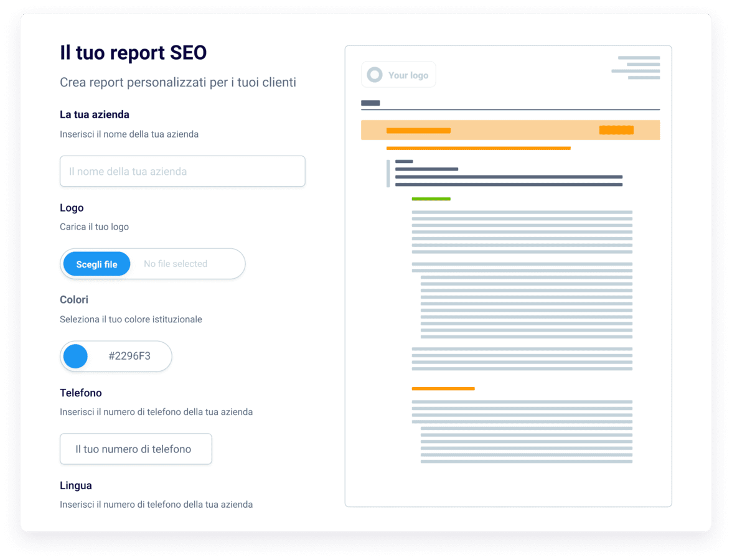Viewport: 732px width, 560px height.
Task: Click the Scegli file upload button
Action: coord(96,264)
